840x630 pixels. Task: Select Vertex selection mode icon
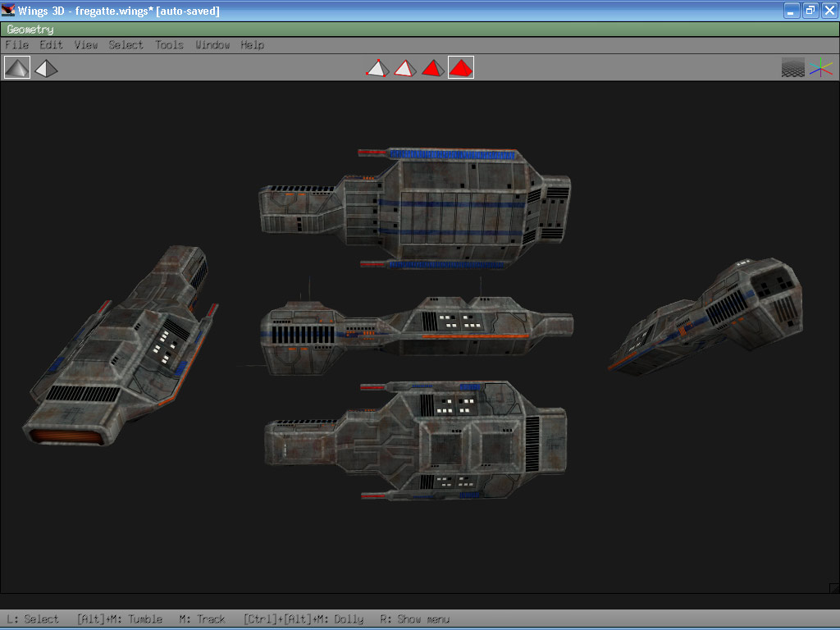(x=377, y=68)
